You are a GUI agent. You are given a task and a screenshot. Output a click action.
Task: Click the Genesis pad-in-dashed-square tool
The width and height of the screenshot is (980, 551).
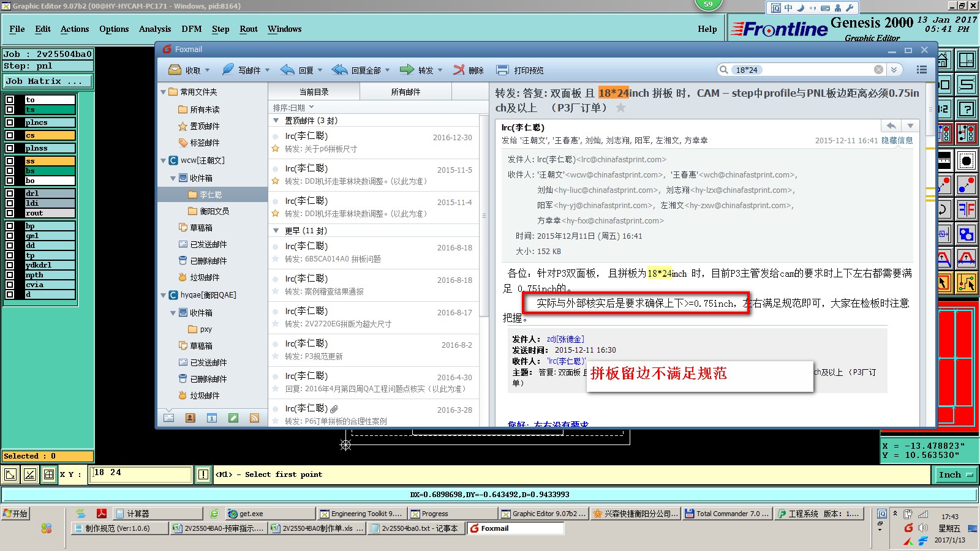click(967, 161)
